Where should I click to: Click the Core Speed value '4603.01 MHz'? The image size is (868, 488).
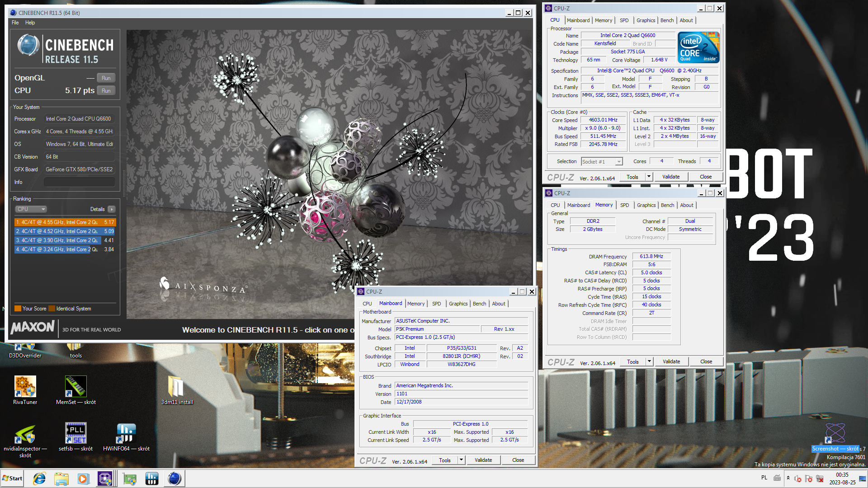tap(603, 120)
